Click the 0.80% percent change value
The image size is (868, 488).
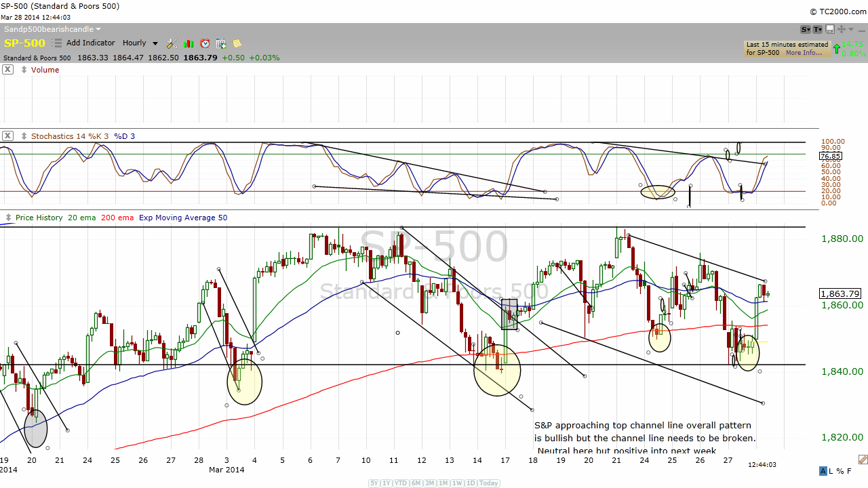(853, 54)
